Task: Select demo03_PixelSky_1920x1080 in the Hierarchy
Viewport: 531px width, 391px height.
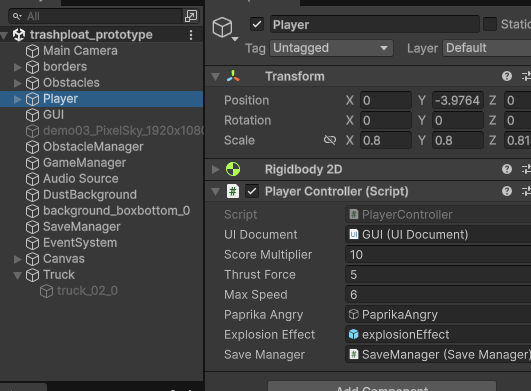Action: (x=102, y=131)
